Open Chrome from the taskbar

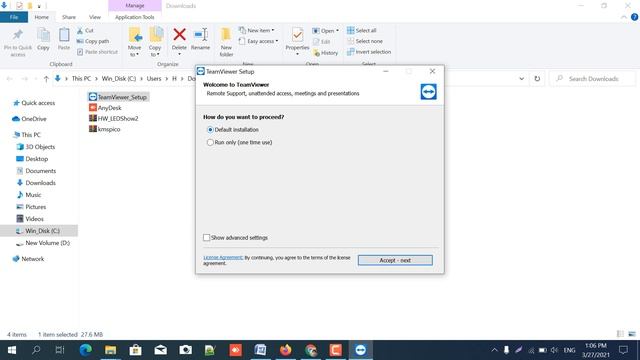[x=311, y=350]
